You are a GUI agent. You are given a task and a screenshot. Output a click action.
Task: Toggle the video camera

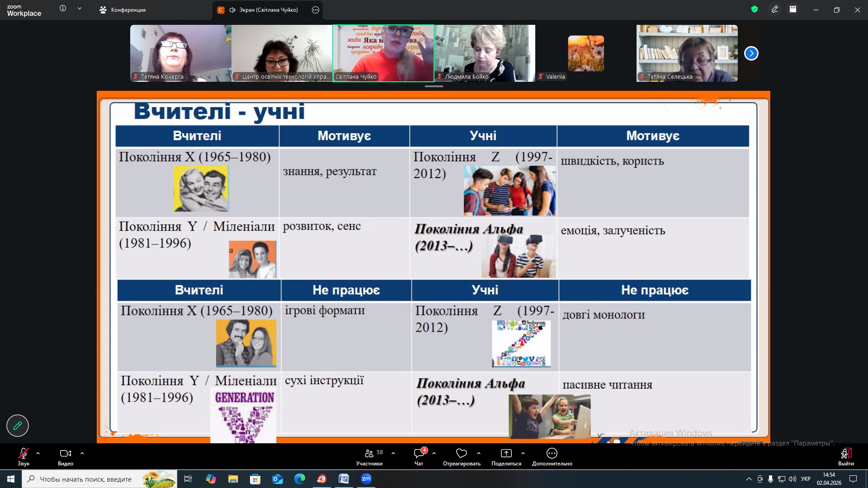[x=65, y=453]
